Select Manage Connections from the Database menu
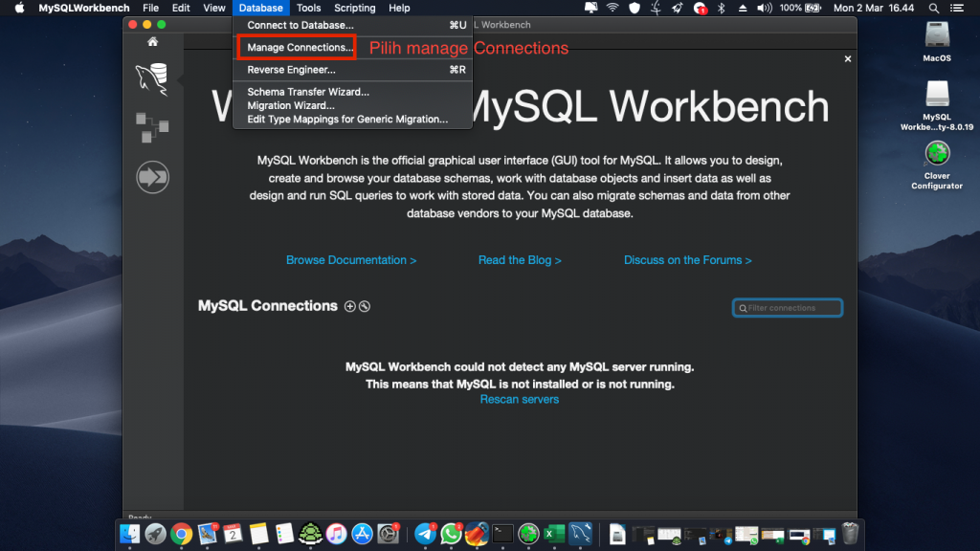 point(295,47)
